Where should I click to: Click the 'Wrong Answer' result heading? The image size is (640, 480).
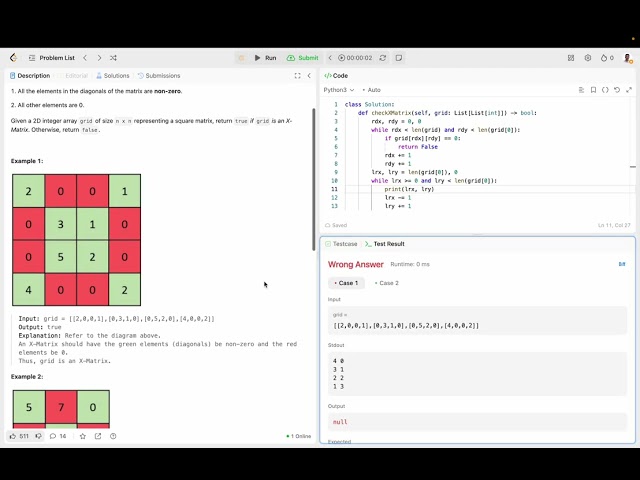pos(356,264)
